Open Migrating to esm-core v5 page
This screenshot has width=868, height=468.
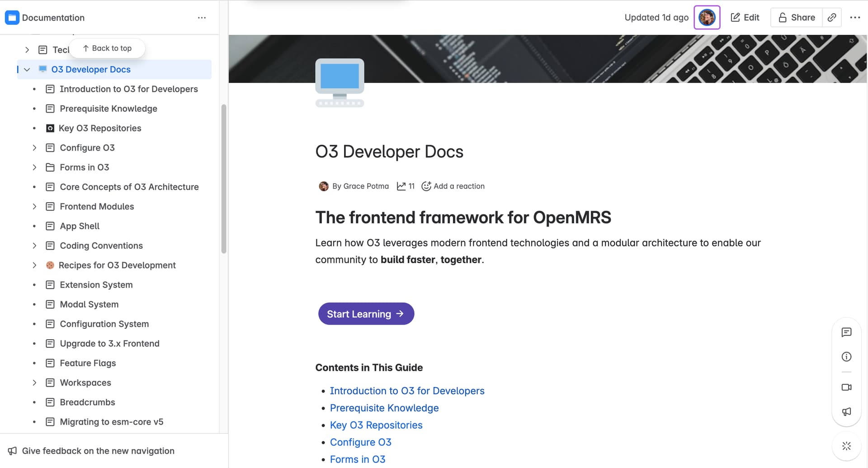tap(112, 422)
